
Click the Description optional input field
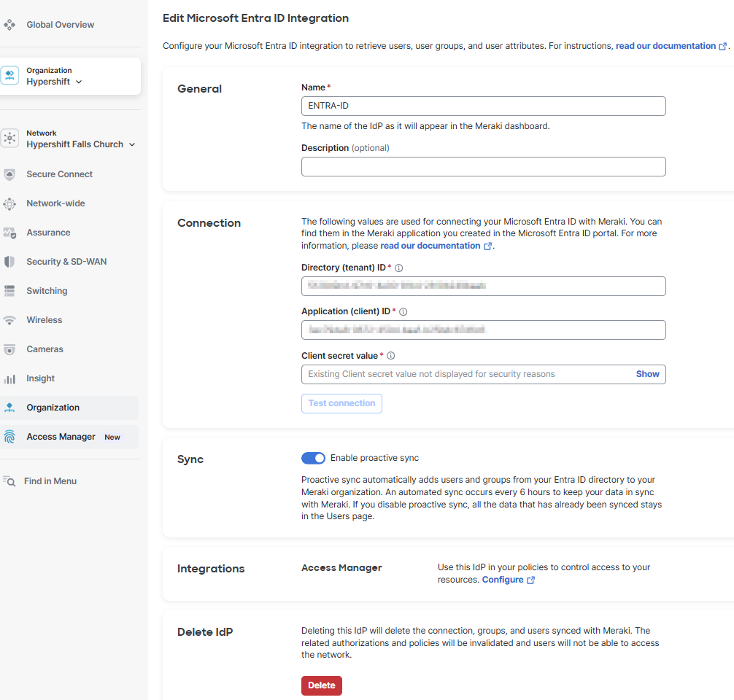(x=484, y=166)
